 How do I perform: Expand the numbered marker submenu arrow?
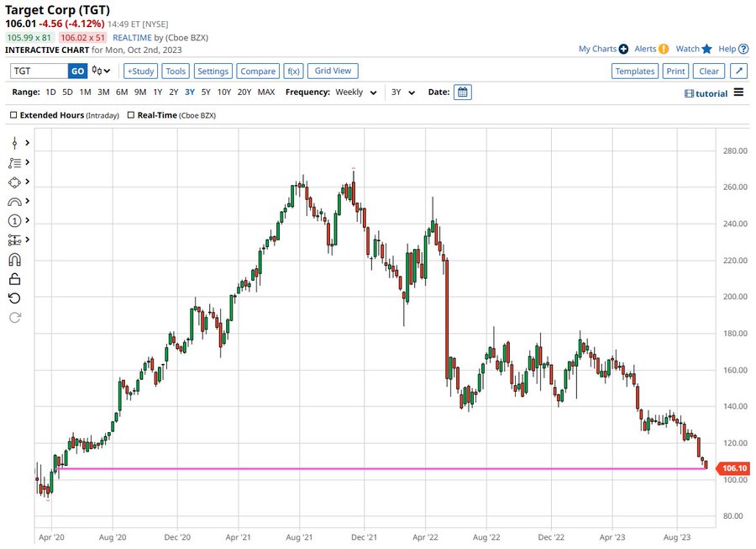28,220
